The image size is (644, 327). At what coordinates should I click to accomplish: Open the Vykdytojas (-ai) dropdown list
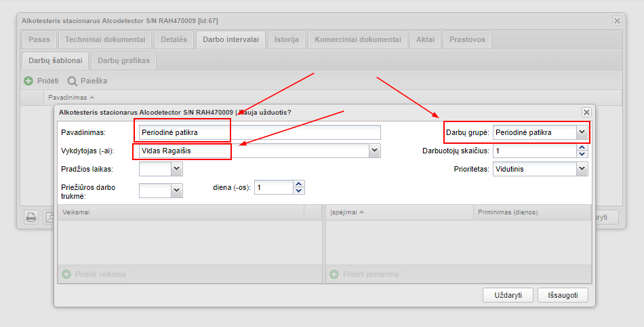point(375,151)
